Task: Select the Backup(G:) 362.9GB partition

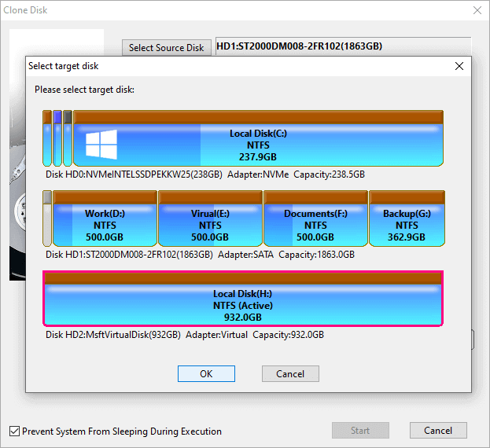Action: pos(406,224)
